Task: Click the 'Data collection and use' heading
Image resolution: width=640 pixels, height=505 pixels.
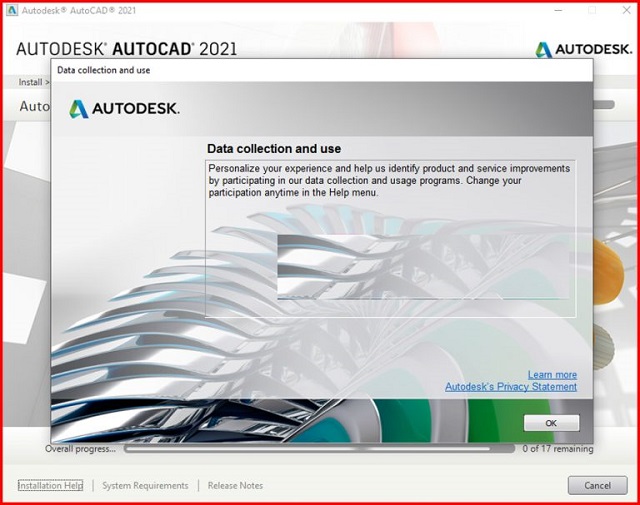Action: click(x=274, y=149)
